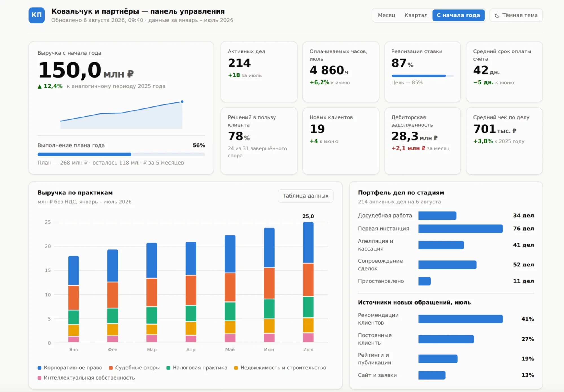Select the С начала года period

pyautogui.click(x=458, y=15)
